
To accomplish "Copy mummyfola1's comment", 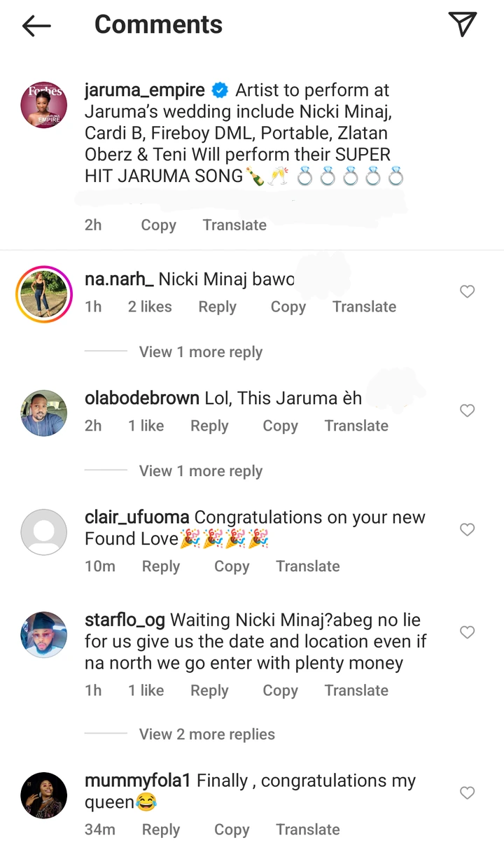I will pyautogui.click(x=232, y=830).
